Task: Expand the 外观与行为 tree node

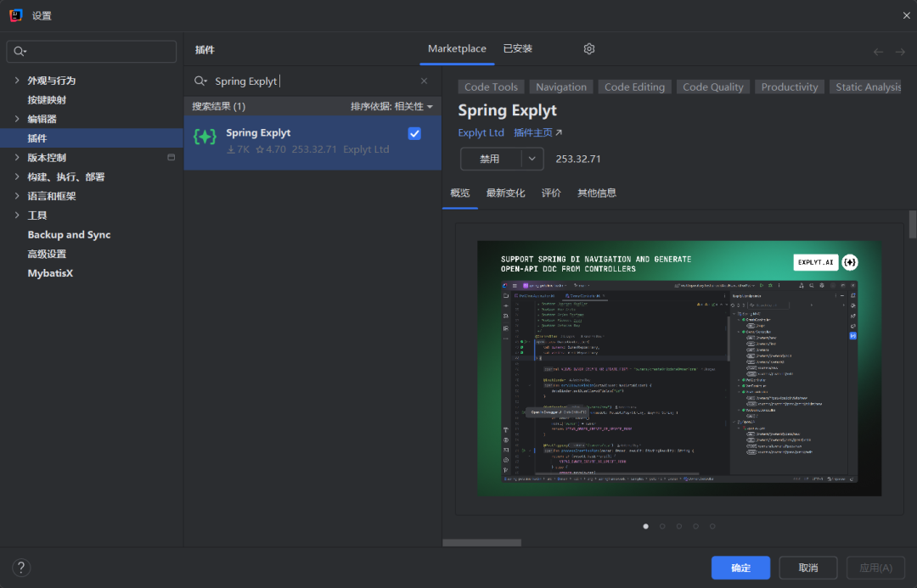Action: (15, 80)
